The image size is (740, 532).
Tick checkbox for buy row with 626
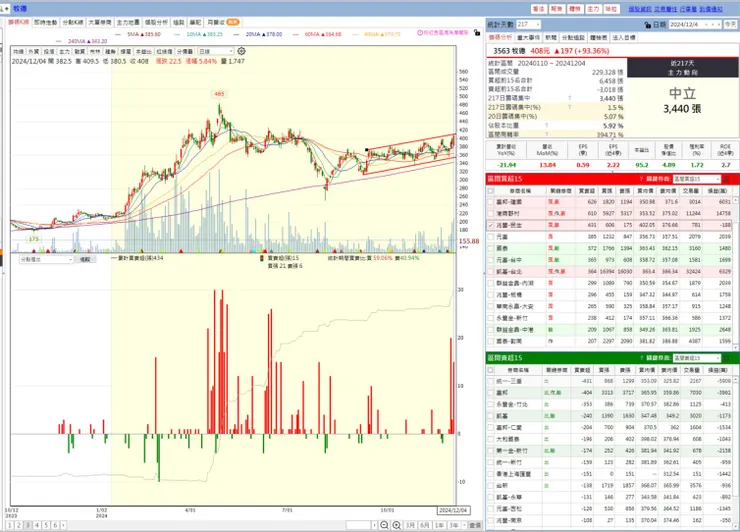point(491,202)
